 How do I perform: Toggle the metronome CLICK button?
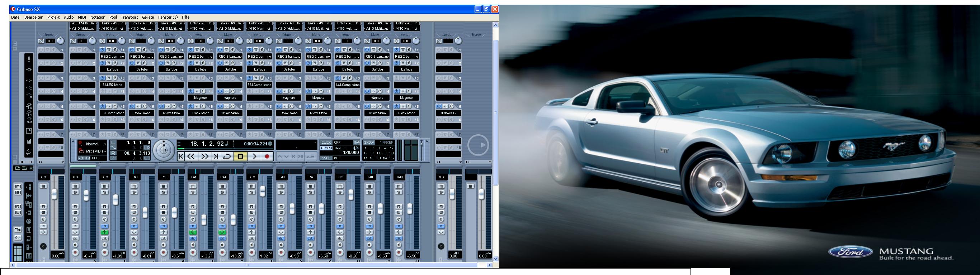[326, 143]
